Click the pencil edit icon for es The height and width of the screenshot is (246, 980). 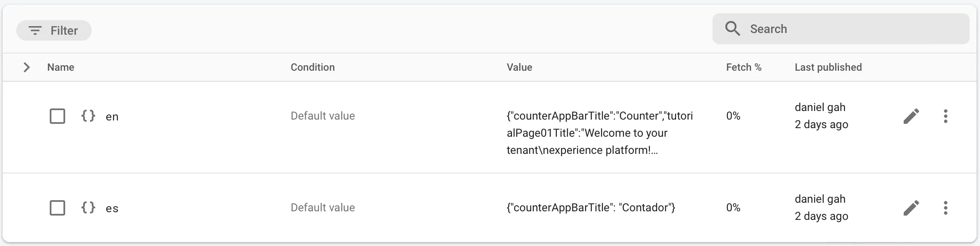tap(911, 208)
